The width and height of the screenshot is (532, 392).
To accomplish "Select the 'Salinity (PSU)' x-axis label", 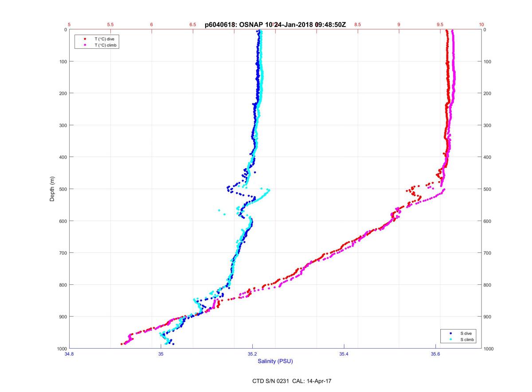I will click(x=275, y=361).
